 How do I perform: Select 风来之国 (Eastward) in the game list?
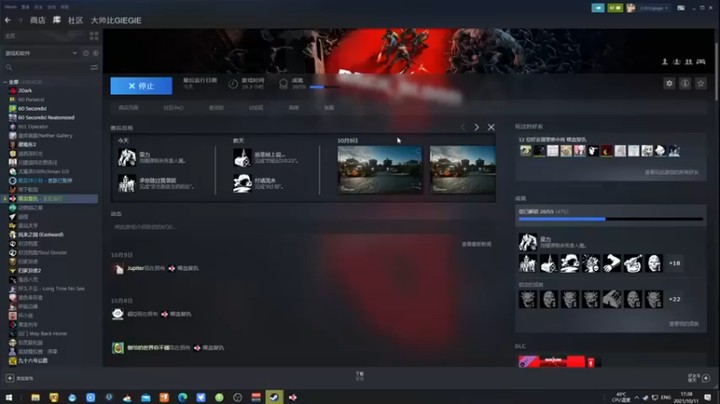pos(40,235)
